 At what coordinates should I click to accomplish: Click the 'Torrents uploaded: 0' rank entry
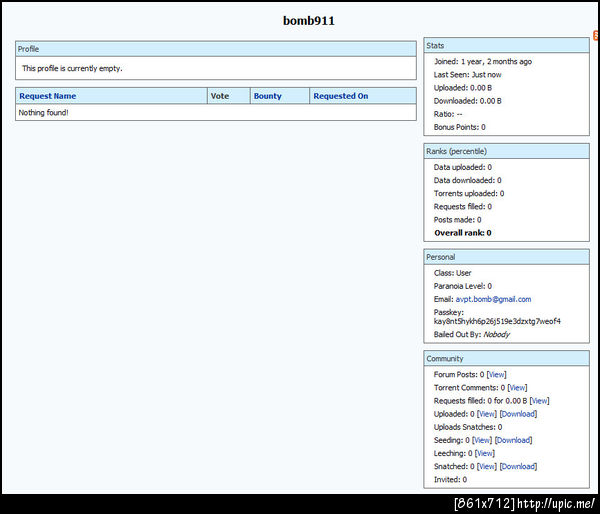(469, 193)
